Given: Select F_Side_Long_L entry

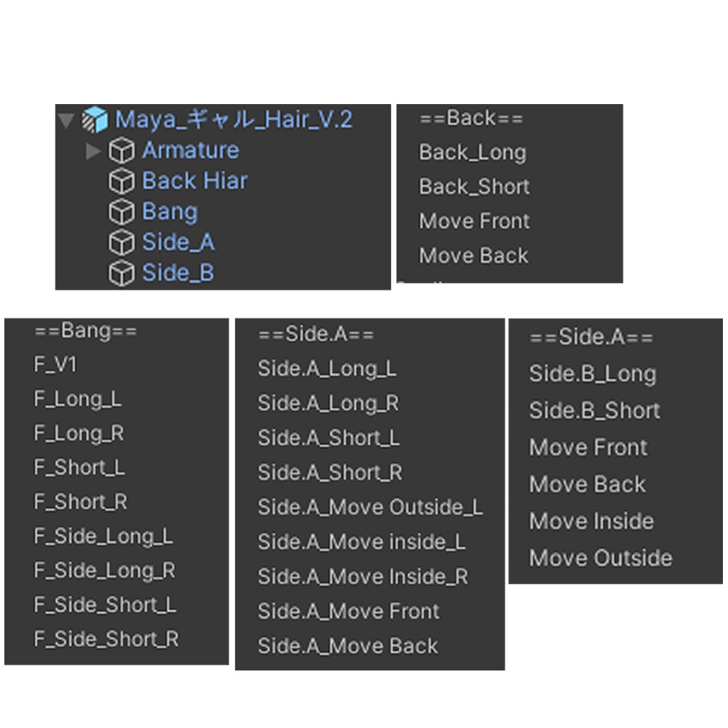Looking at the screenshot, I should coord(103,537).
